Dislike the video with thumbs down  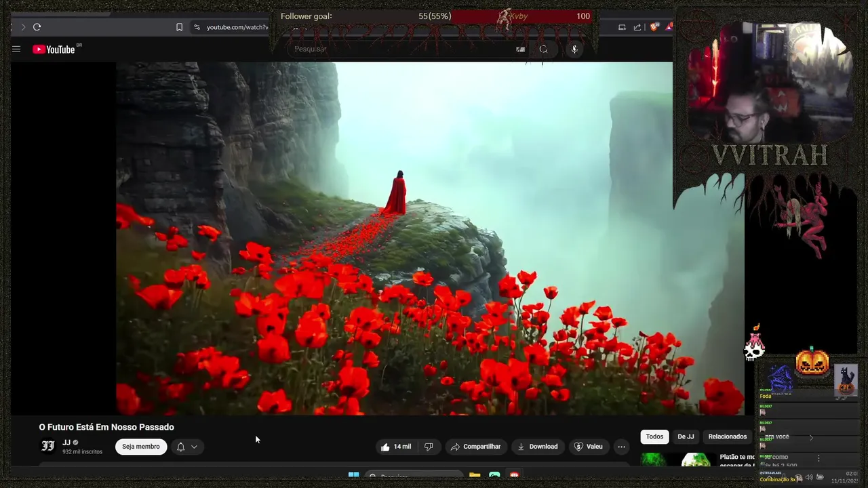pyautogui.click(x=429, y=447)
